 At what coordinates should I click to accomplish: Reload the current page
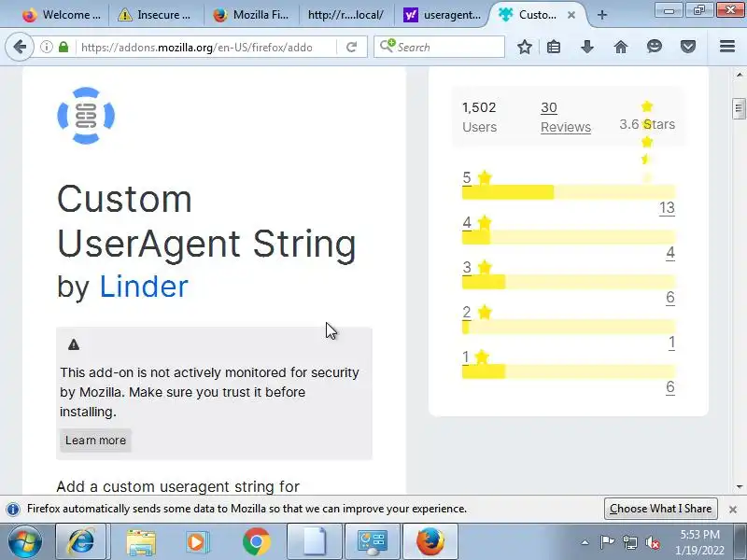tap(352, 47)
